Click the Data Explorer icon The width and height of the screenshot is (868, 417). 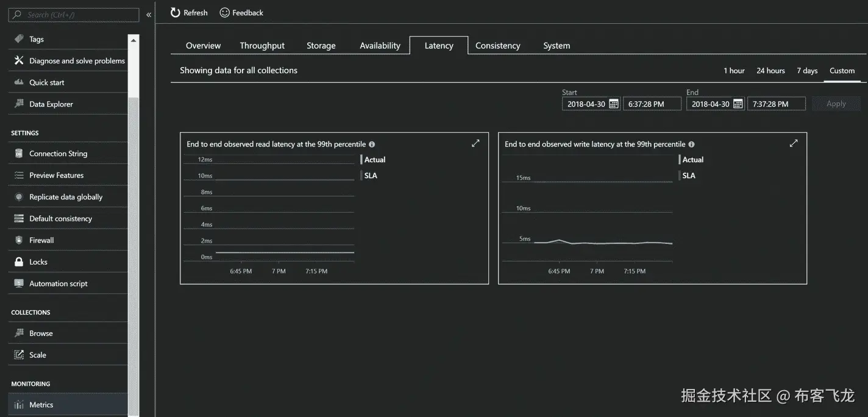(x=19, y=104)
